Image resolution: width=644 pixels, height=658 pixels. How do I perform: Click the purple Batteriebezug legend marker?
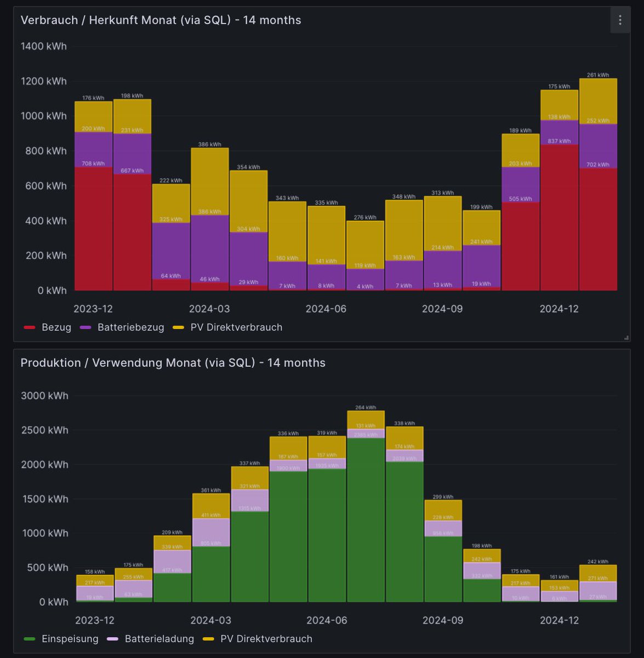[87, 327]
